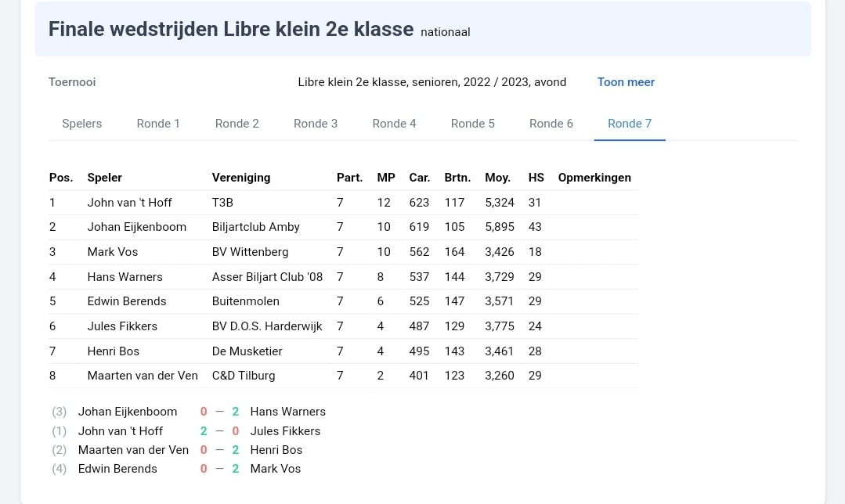Click Johan Eijkenboom in the ranking table
The height and width of the screenshot is (504, 845).
[136, 227]
